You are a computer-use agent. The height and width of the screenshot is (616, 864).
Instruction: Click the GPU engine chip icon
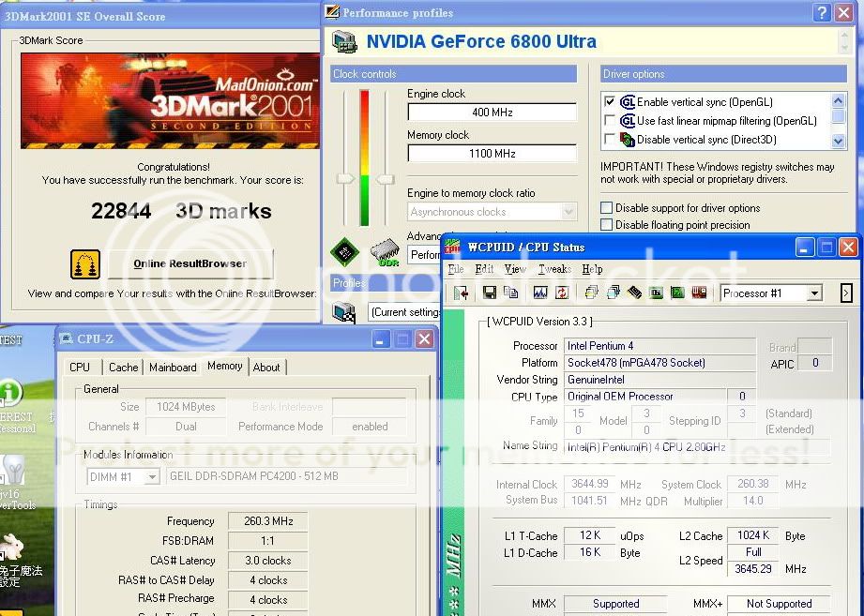point(345,252)
